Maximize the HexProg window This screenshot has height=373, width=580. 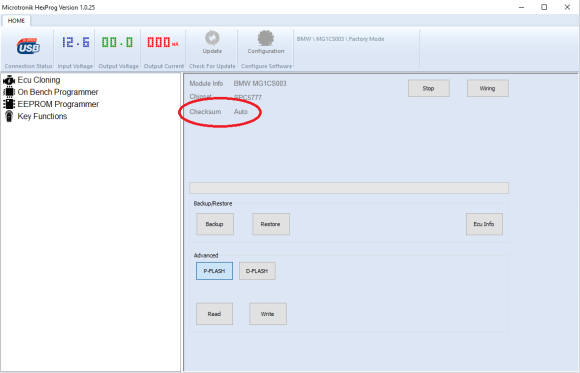click(x=544, y=7)
